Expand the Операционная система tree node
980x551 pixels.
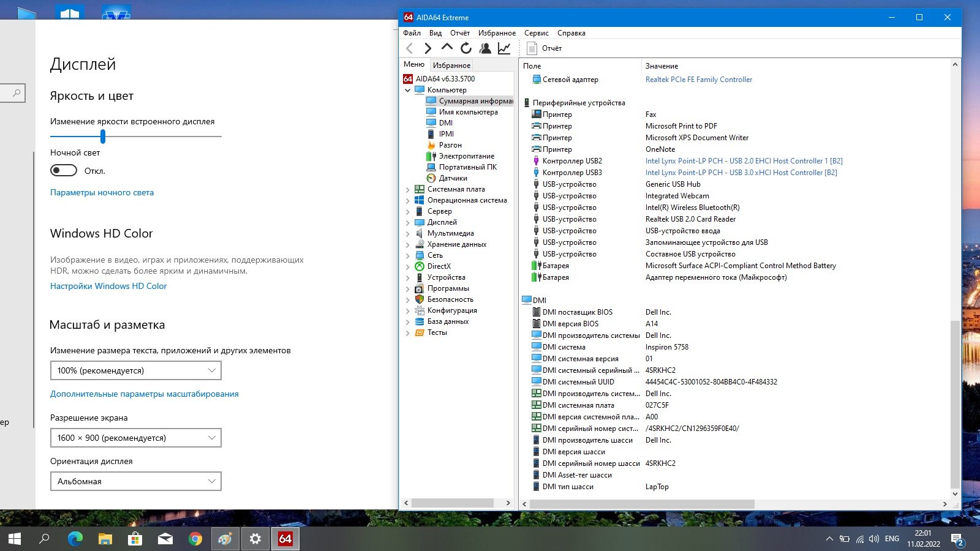pyautogui.click(x=408, y=201)
